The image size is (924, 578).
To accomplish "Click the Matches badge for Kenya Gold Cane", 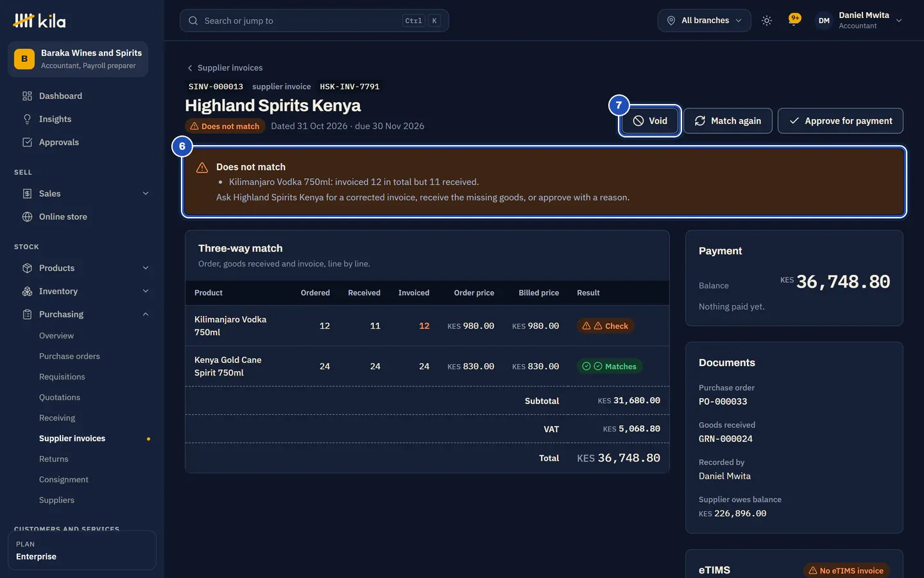I will 610,367.
